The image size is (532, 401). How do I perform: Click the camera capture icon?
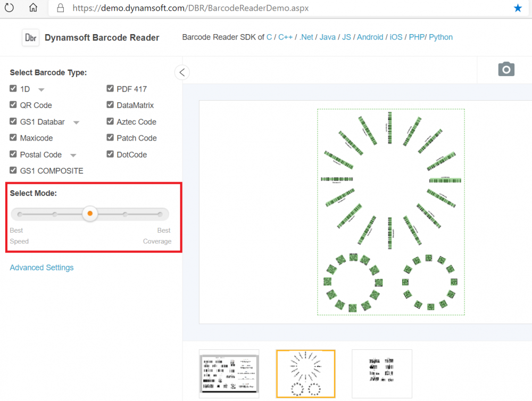(x=506, y=69)
